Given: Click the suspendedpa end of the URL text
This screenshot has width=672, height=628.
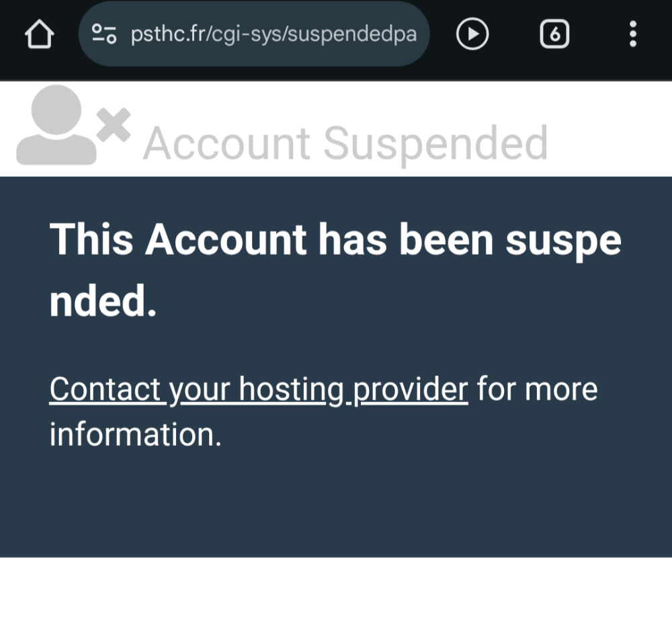Looking at the screenshot, I should click(352, 34).
